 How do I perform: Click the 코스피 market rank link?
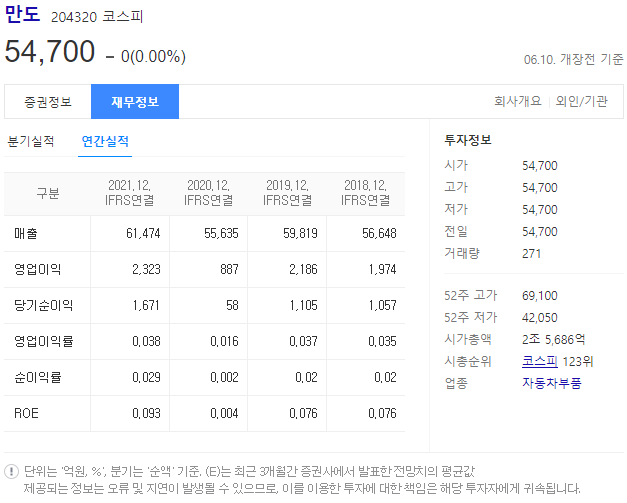pyautogui.click(x=540, y=361)
